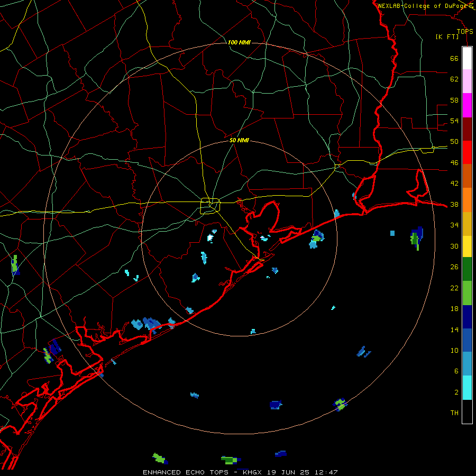
Task: Click legend value "26"
Action: 454,267
